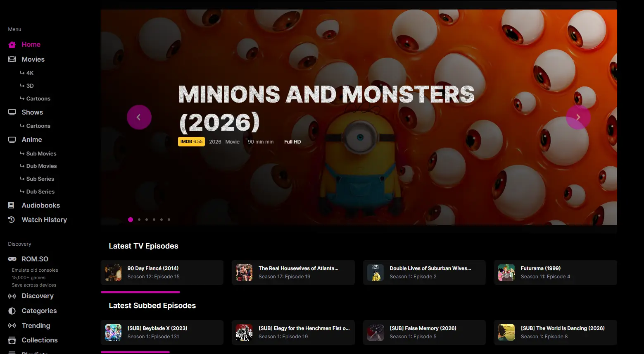The width and height of the screenshot is (644, 354).
Task: Click the Categories half-circle icon
Action: pos(12,311)
